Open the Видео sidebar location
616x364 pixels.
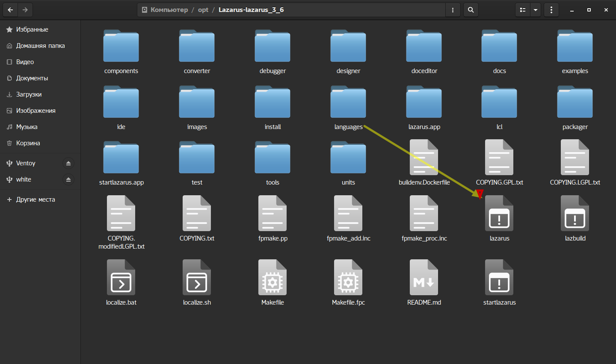pyautogui.click(x=40, y=62)
